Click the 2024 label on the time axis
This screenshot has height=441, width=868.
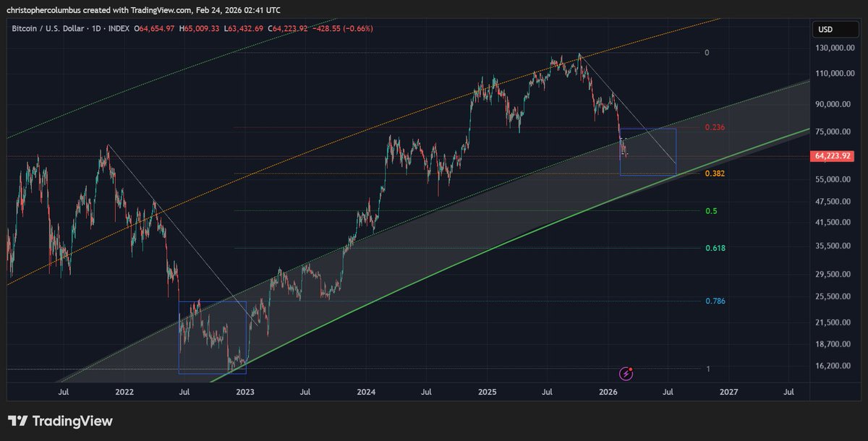366,391
